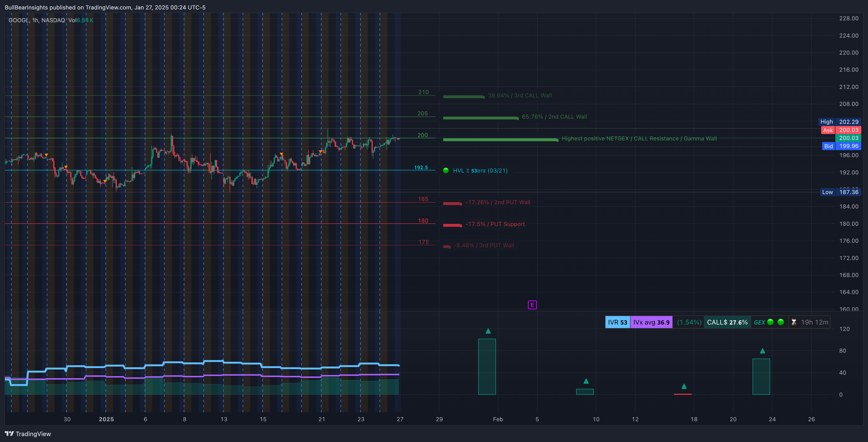Image resolution: width=868 pixels, height=442 pixels.
Task: Click the teal triangle above the tallest histogram bar
Action: point(488,331)
